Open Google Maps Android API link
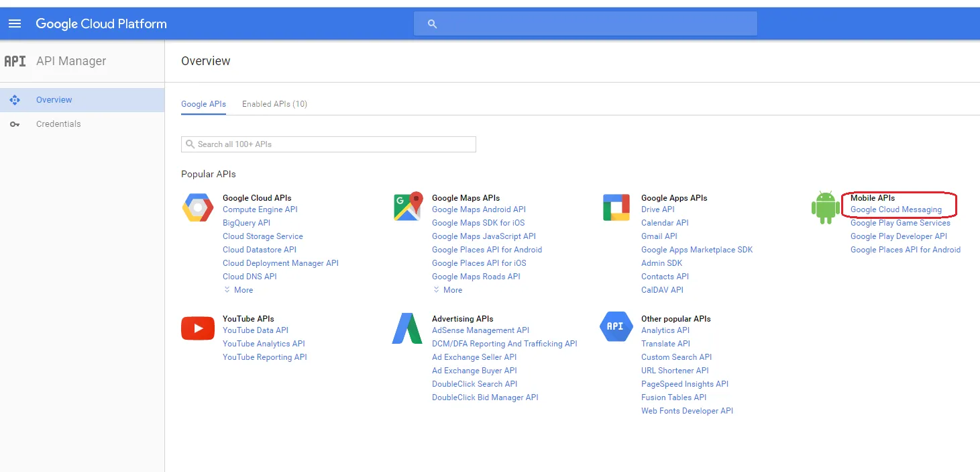Image resolution: width=980 pixels, height=472 pixels. [x=479, y=209]
